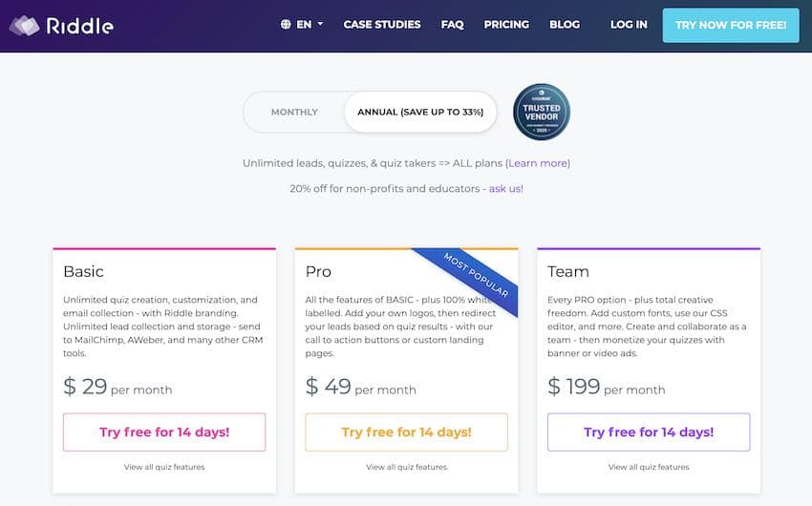Open the Blog menu item
This screenshot has height=506, width=812.
[x=565, y=24]
